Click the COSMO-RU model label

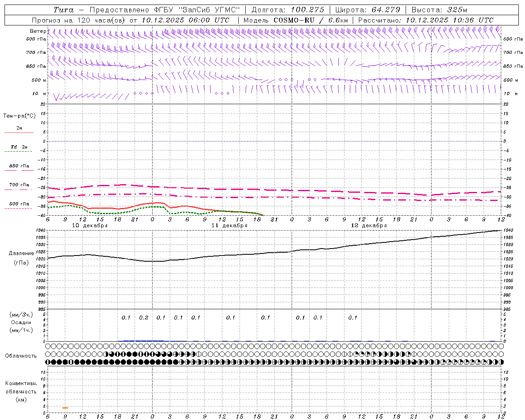pyautogui.click(x=294, y=20)
